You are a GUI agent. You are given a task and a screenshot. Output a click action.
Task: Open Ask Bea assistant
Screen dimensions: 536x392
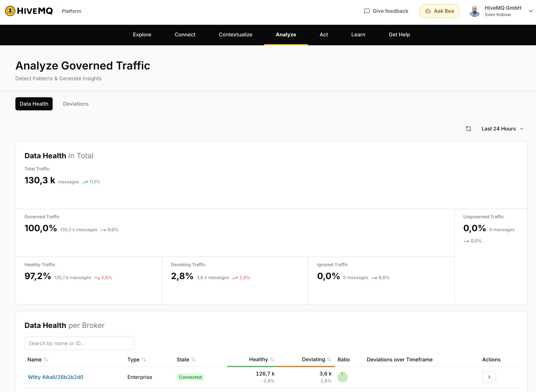pos(439,11)
